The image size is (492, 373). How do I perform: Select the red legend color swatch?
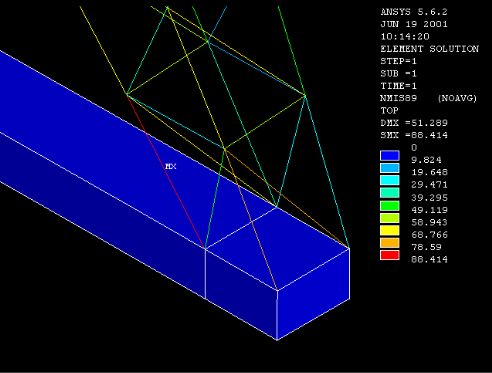(390, 255)
